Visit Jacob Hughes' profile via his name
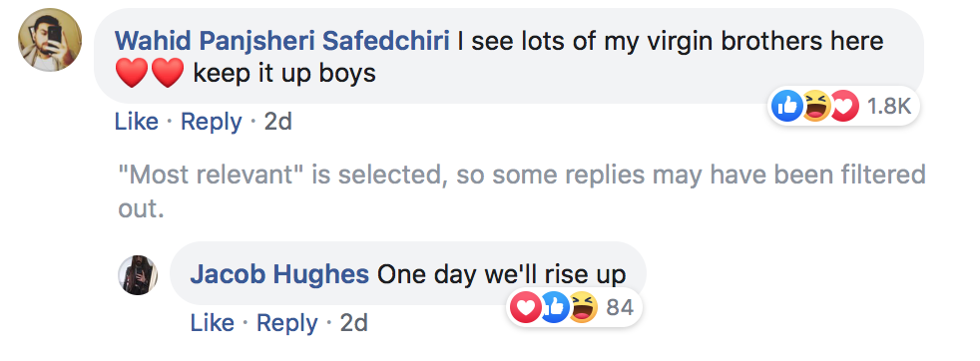The width and height of the screenshot is (980, 361). point(279,274)
